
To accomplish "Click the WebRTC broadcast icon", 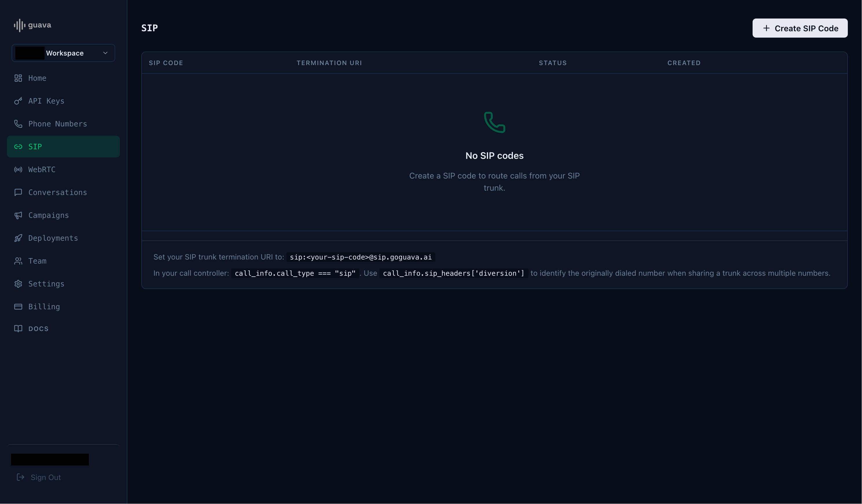I will [18, 170].
